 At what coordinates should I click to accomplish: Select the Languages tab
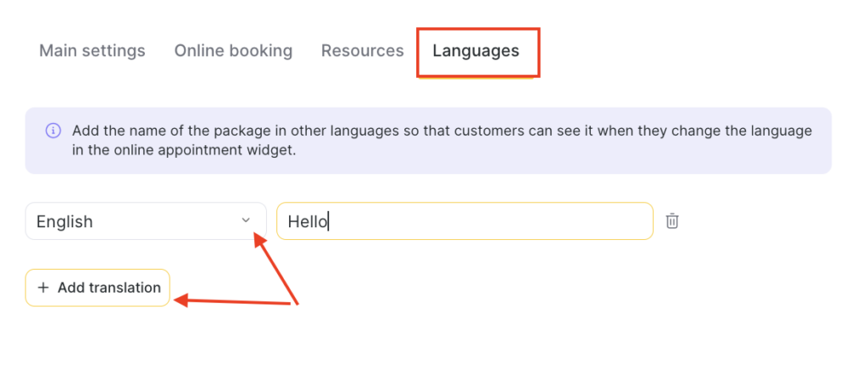pos(476,51)
